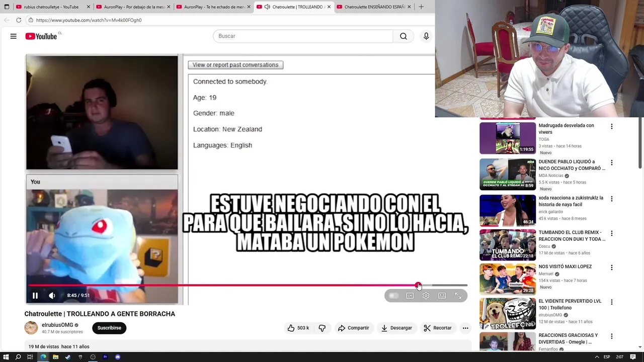Open Discord from the taskbar
The height and width of the screenshot is (362, 644).
point(118,357)
